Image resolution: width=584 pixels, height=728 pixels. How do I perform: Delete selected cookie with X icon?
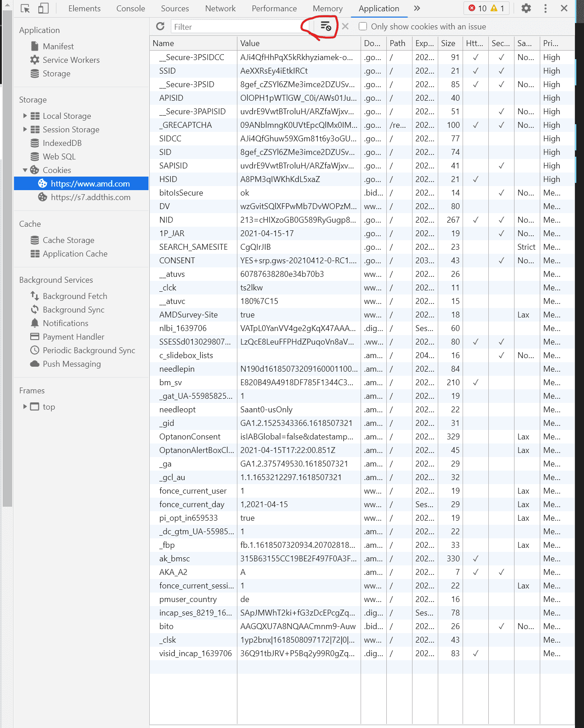click(x=345, y=27)
